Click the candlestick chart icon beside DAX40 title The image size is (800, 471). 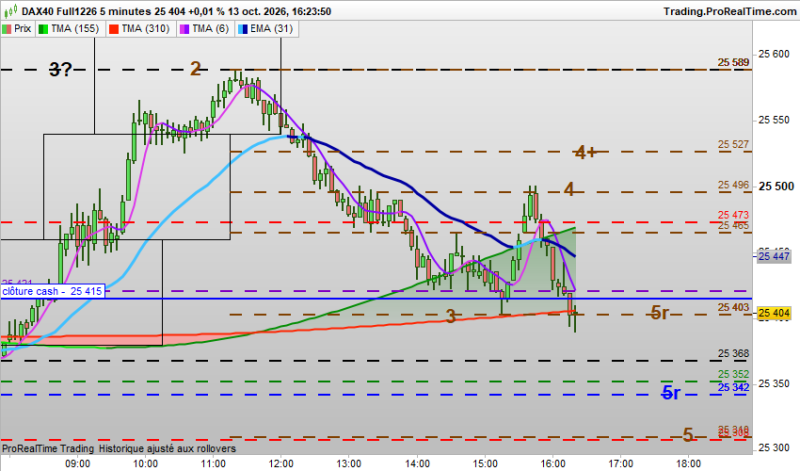pos(10,10)
